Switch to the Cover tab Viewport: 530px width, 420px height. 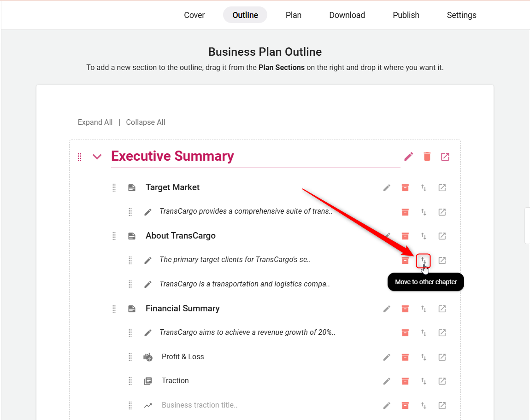(x=194, y=15)
